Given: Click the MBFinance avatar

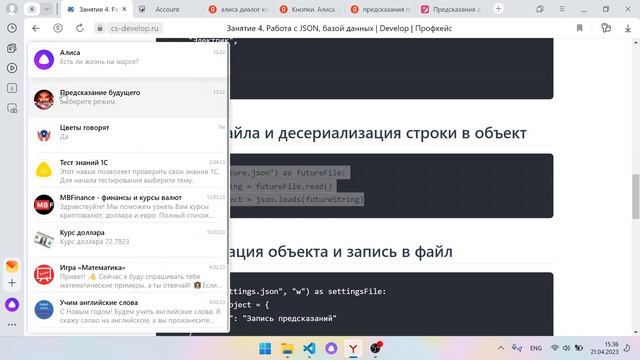Looking at the screenshot, I should [x=44, y=205].
